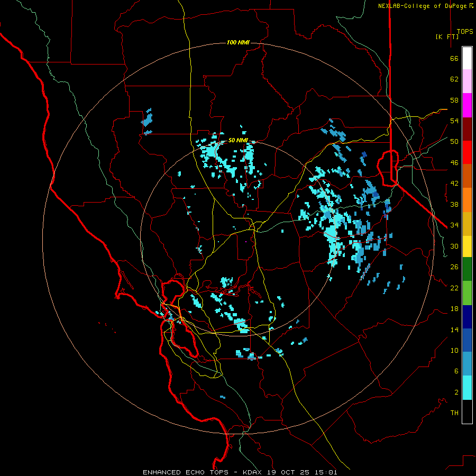Click the "TH" threshold label
The height and width of the screenshot is (476, 476).
pos(454,413)
